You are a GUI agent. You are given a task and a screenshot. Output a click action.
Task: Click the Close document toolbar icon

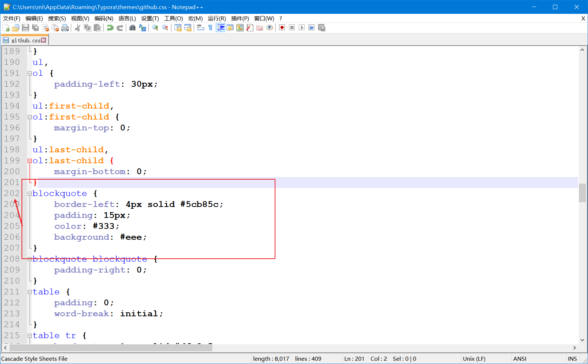[45, 28]
